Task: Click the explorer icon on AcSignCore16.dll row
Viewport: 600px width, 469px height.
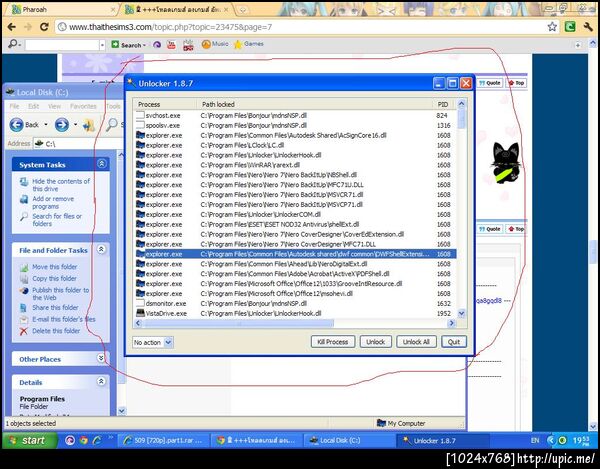Action: point(140,135)
